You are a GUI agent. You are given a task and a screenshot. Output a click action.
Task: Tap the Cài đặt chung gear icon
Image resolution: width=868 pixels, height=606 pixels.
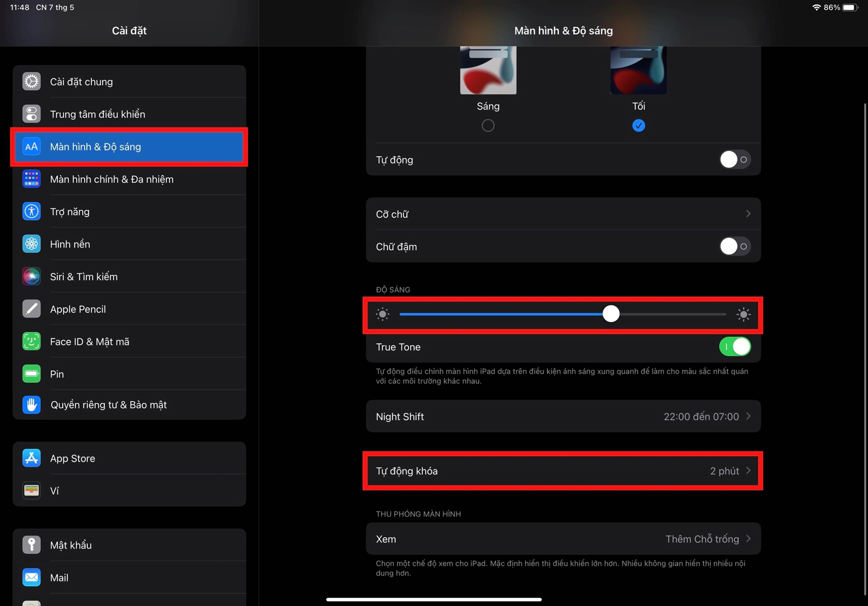point(31,81)
